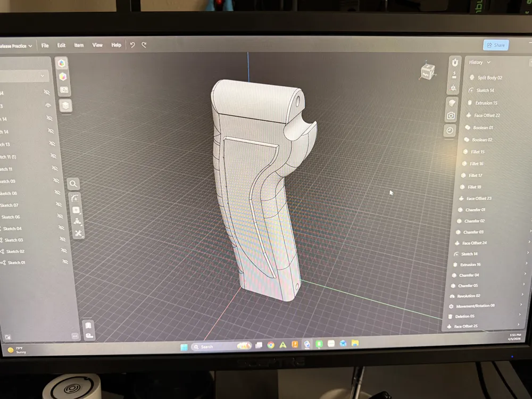Viewport: 532px width, 399px height.
Task: Undo the last action
Action: pos(132,45)
